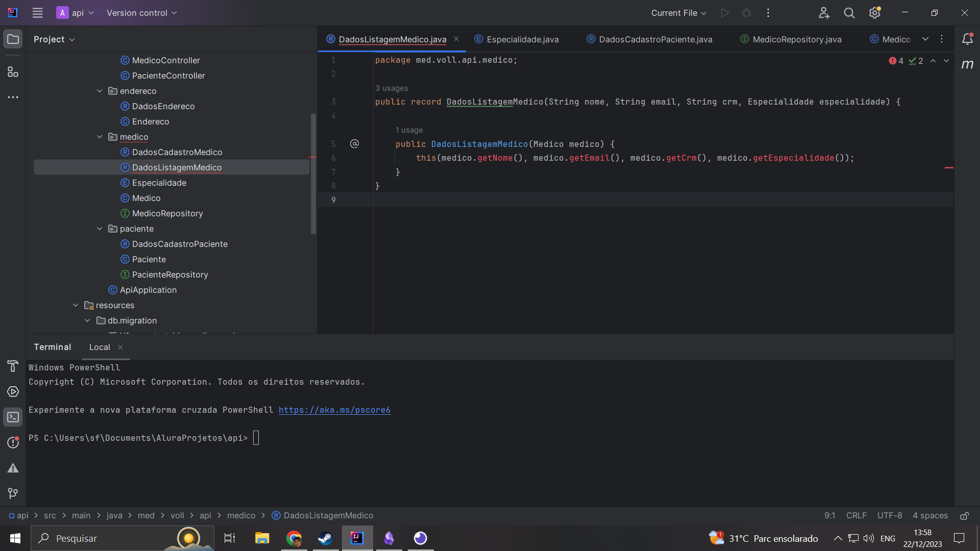Open the Project tool window folder icon
Screen dimensions: 980x551
pyautogui.click(x=13, y=39)
